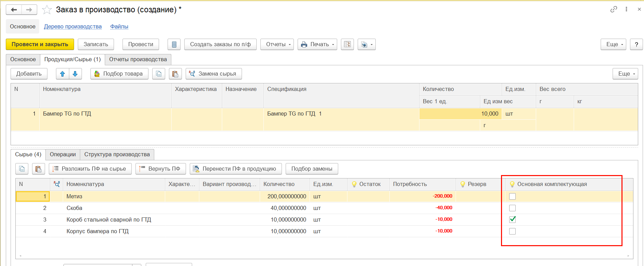
Task: Check main component box for Метиз
Action: tap(512, 196)
